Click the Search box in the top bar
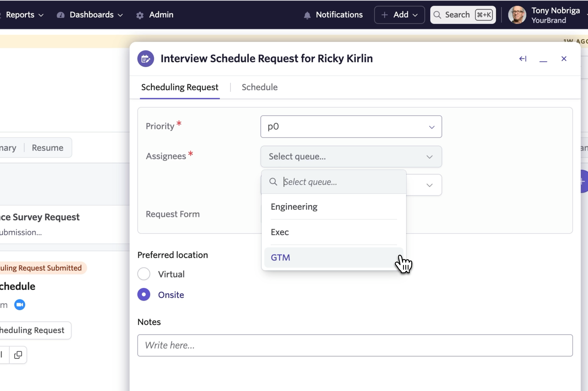This screenshot has width=588, height=391. 463,15
